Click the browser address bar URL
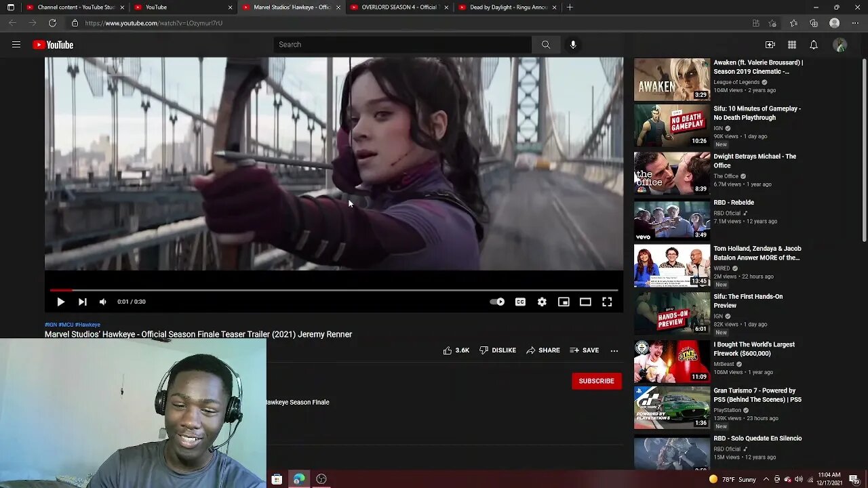Image resolution: width=868 pixels, height=488 pixels. point(154,23)
